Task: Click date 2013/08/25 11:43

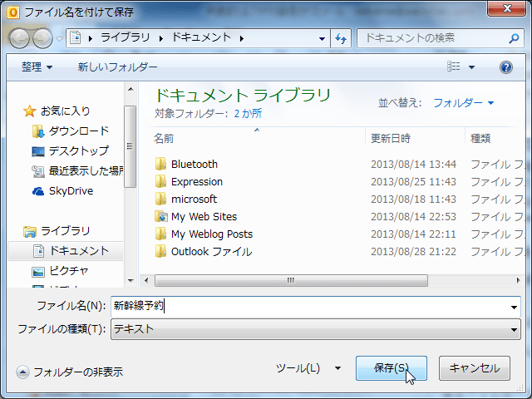Action: point(413,182)
